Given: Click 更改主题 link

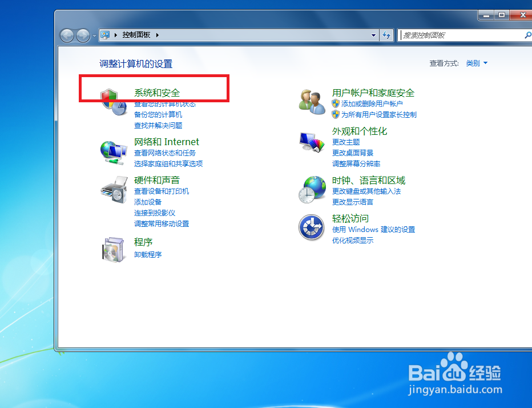Looking at the screenshot, I should [x=346, y=142].
